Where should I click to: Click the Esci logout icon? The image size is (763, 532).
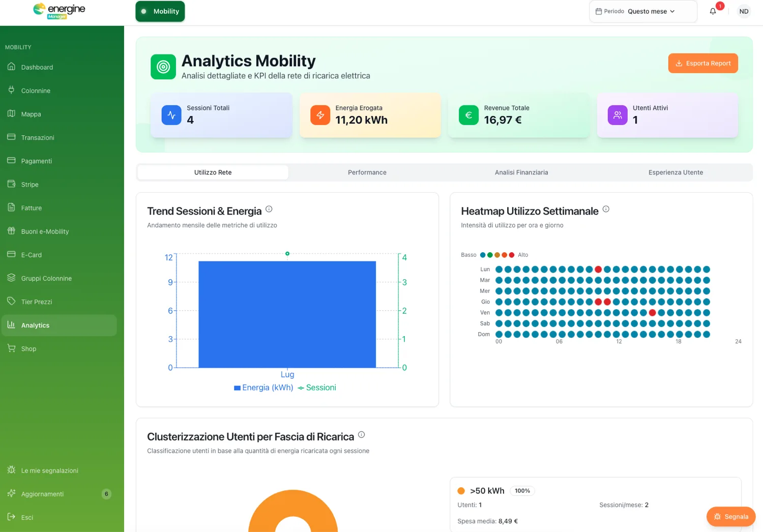(x=11, y=517)
